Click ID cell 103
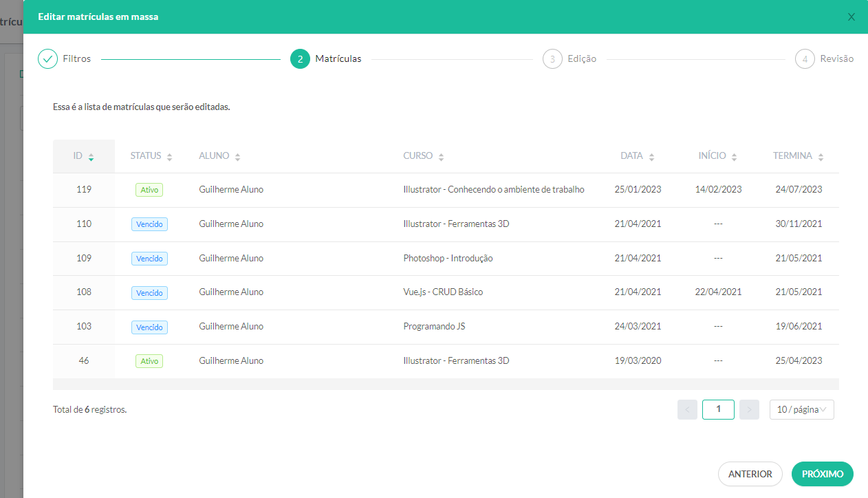The width and height of the screenshot is (868, 498). (x=84, y=327)
